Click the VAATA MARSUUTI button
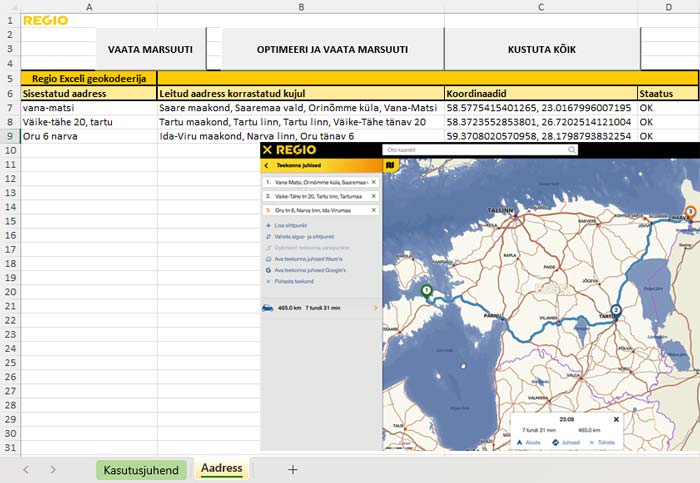 click(x=150, y=49)
